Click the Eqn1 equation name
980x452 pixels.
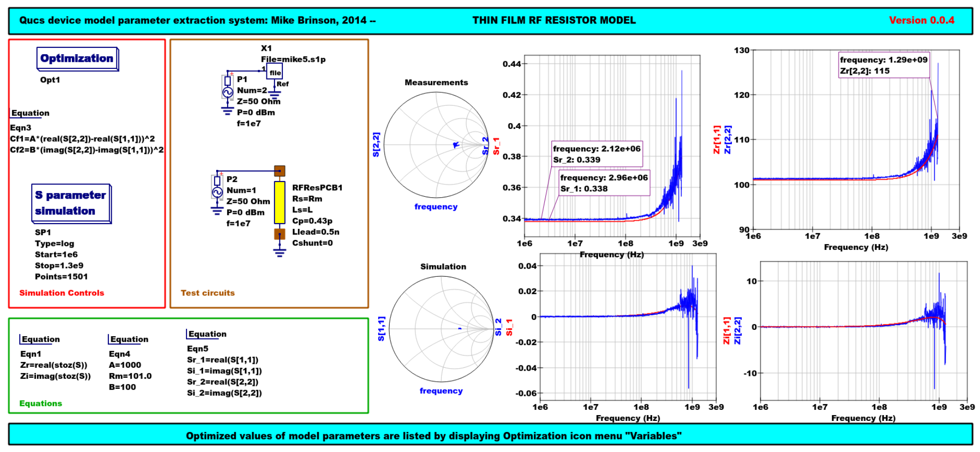tap(31, 354)
